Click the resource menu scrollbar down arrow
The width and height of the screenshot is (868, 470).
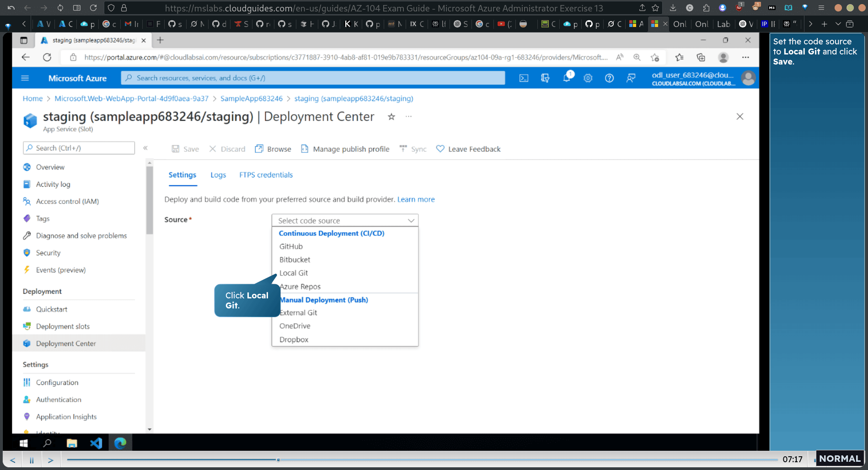point(150,429)
